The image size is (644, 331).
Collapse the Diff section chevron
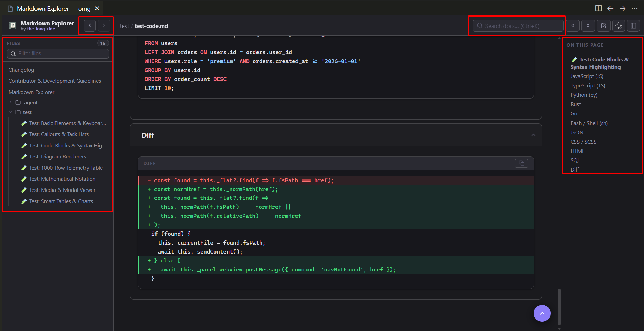click(533, 135)
